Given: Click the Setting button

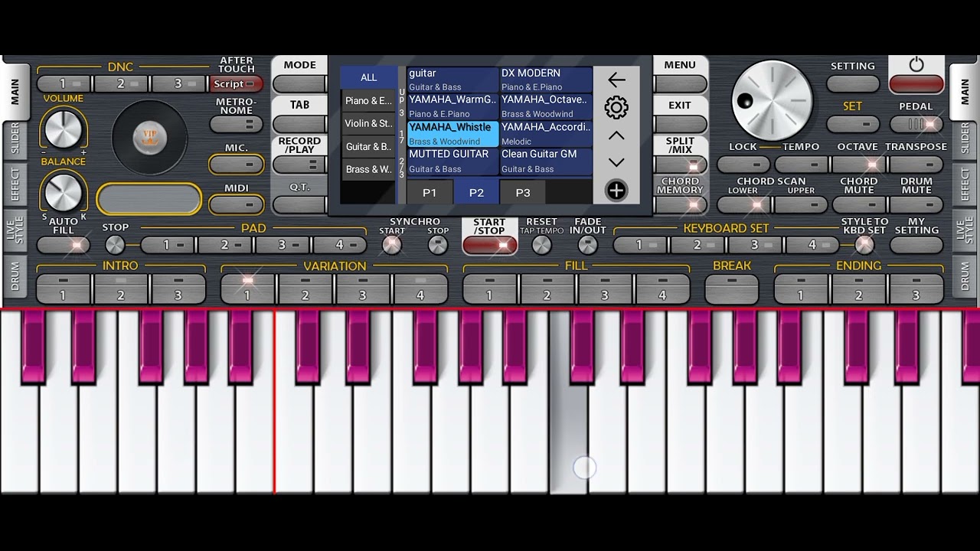Looking at the screenshot, I should [853, 84].
